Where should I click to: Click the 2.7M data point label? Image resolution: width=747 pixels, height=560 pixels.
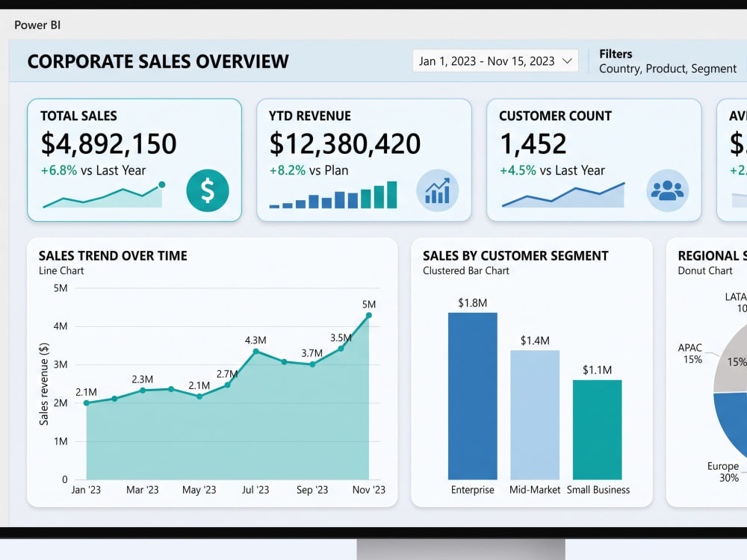point(227,374)
